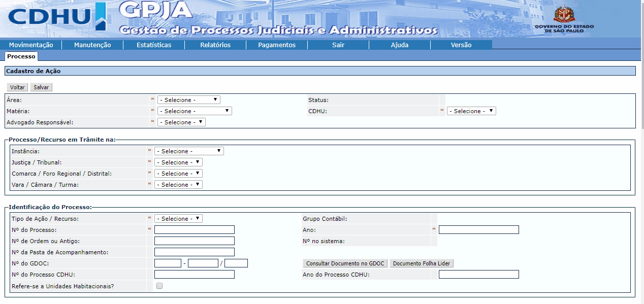Click Consultar Documento no GDOC button

tap(345, 263)
